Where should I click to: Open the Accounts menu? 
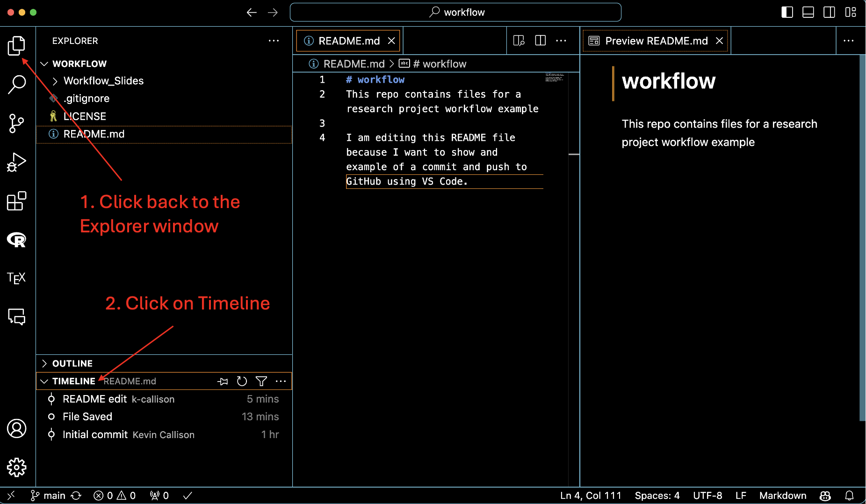point(17,428)
